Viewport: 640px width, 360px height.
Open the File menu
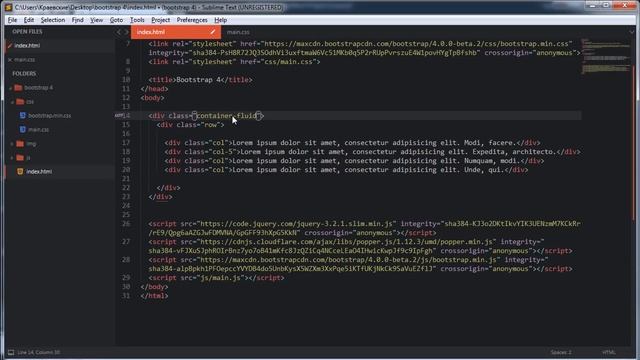12,20
